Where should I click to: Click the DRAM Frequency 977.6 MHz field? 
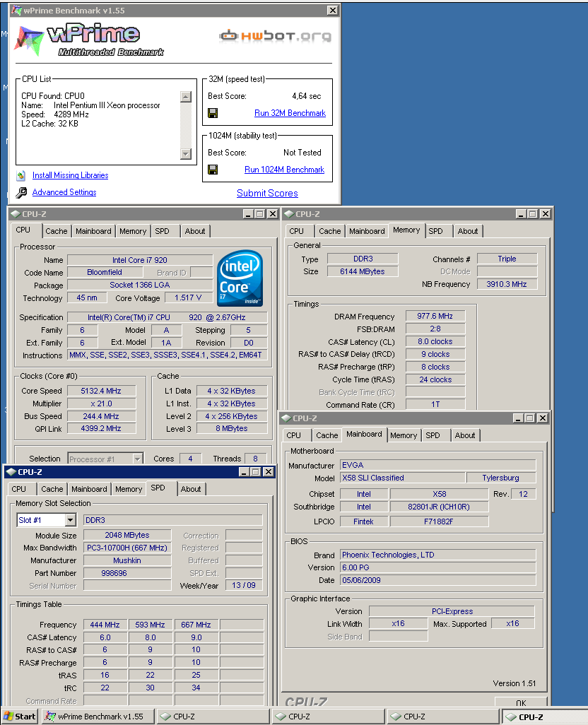click(x=435, y=316)
